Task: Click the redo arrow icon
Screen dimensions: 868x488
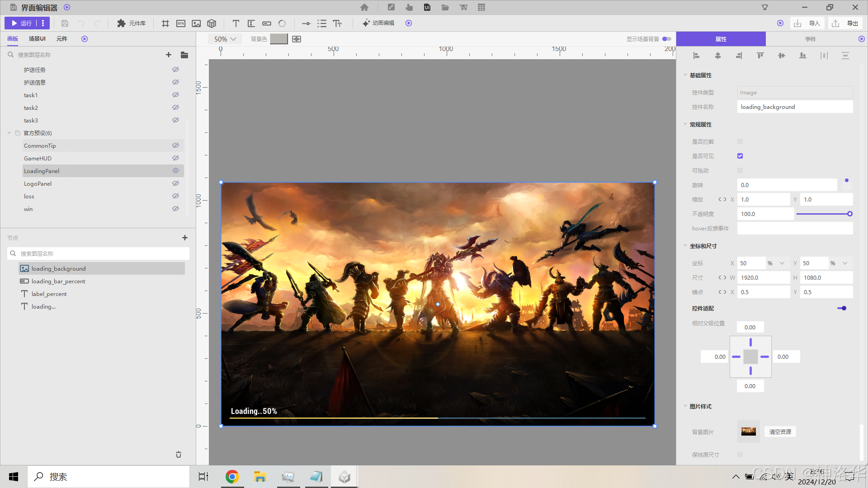Action: (x=98, y=23)
